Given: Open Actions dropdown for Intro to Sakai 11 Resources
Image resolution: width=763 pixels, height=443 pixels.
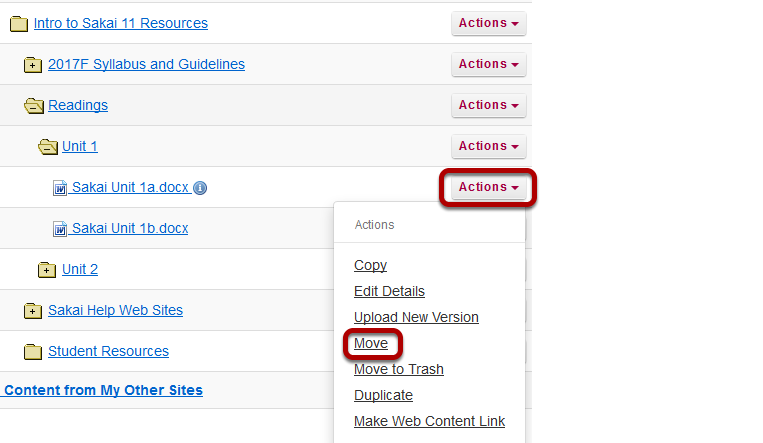Looking at the screenshot, I should tap(489, 23).
